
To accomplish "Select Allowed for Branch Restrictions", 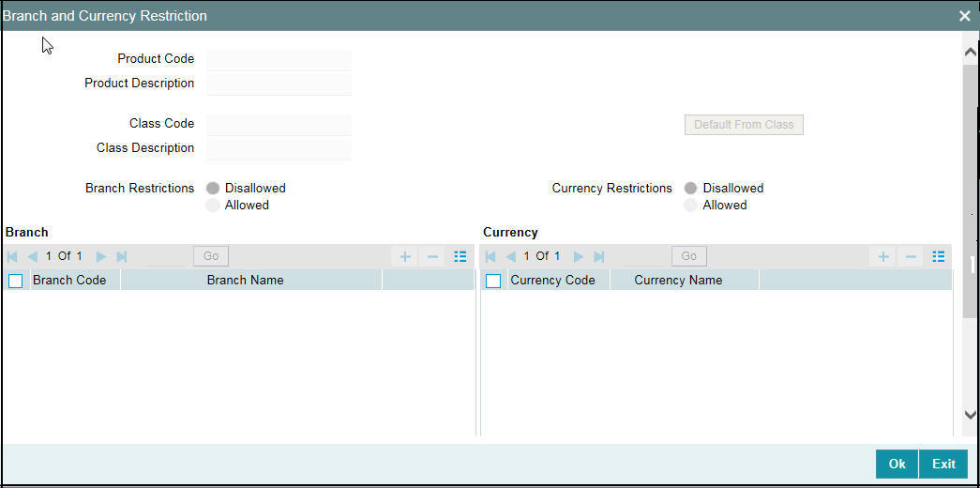I will [213, 206].
